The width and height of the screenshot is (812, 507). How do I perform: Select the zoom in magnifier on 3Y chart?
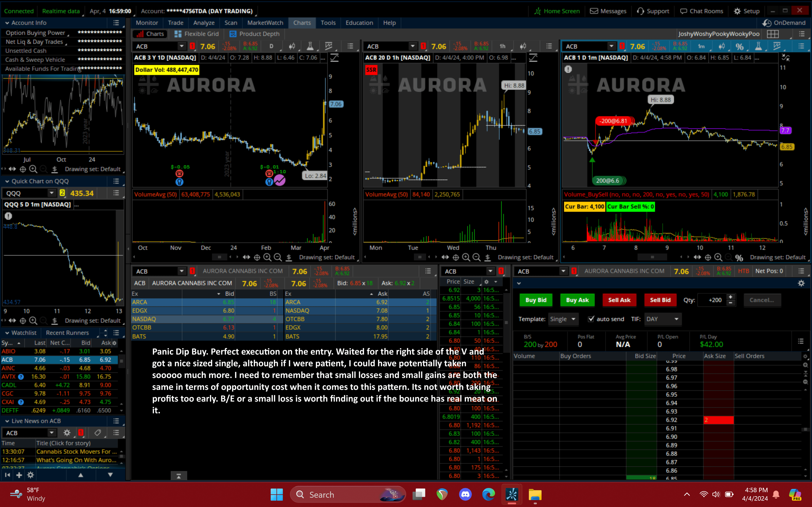pyautogui.click(x=267, y=257)
